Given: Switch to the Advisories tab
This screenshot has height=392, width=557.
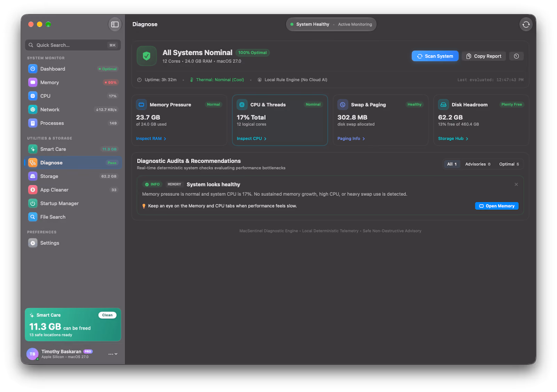Looking at the screenshot, I should tap(478, 164).
